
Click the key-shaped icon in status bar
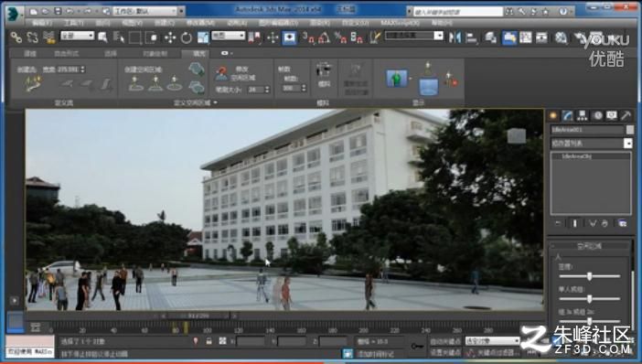point(417,347)
